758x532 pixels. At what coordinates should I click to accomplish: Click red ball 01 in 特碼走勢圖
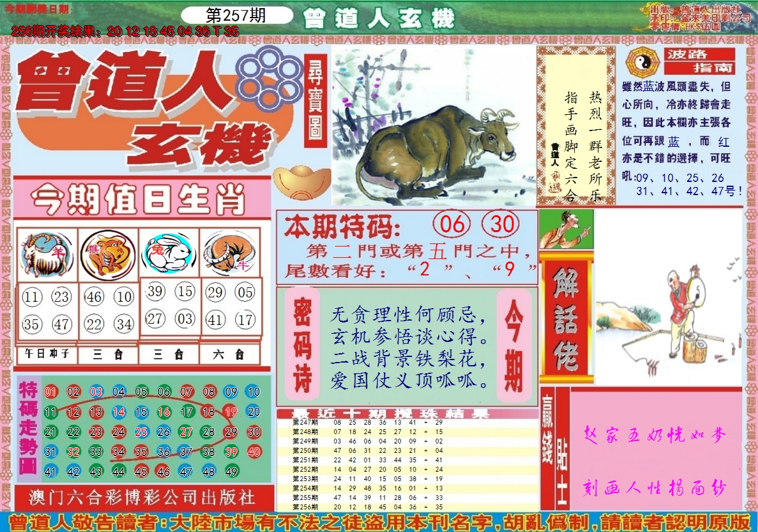click(51, 392)
